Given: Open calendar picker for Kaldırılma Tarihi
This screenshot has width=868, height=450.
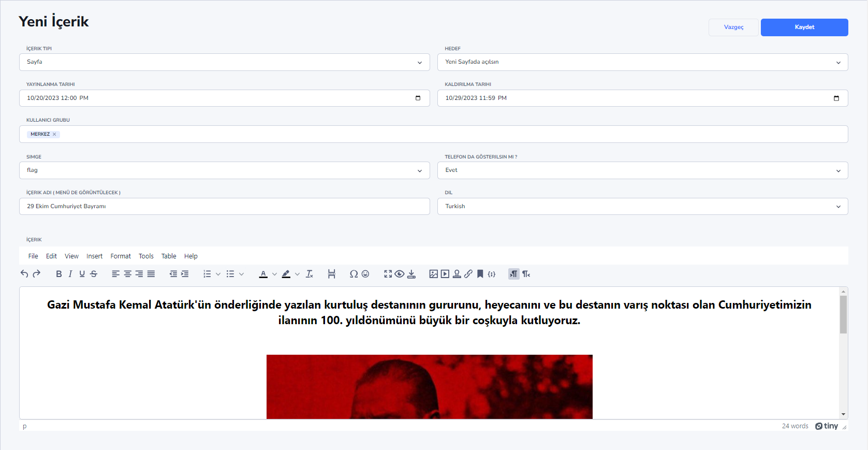Looking at the screenshot, I should (836, 98).
